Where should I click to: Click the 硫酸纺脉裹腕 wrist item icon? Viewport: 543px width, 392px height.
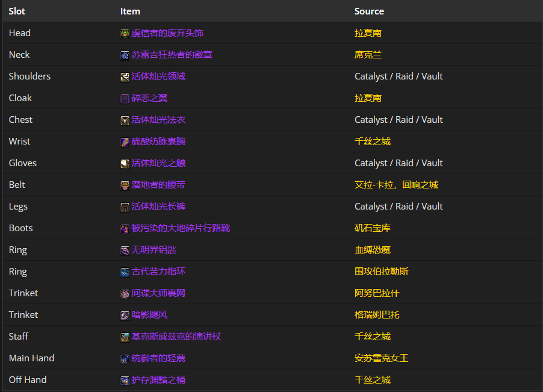[124, 142]
